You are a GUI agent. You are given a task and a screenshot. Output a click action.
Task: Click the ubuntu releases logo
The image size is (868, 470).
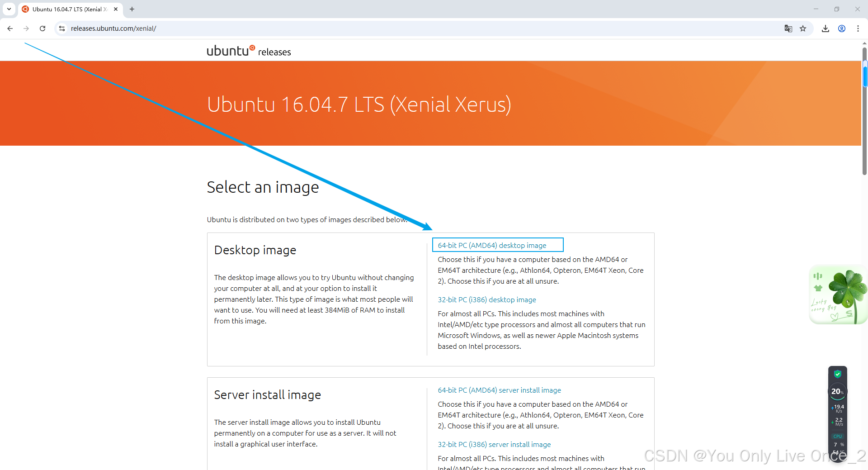(x=249, y=51)
